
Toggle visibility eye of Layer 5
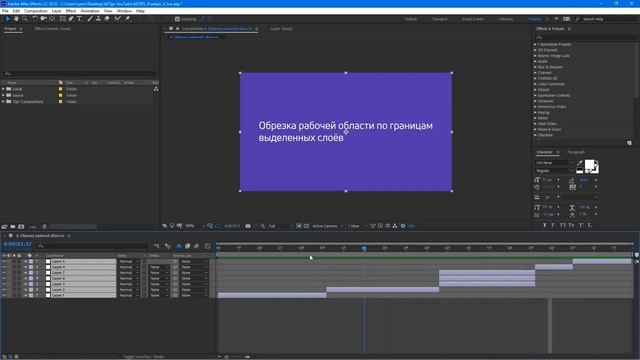pyautogui.click(x=4, y=261)
